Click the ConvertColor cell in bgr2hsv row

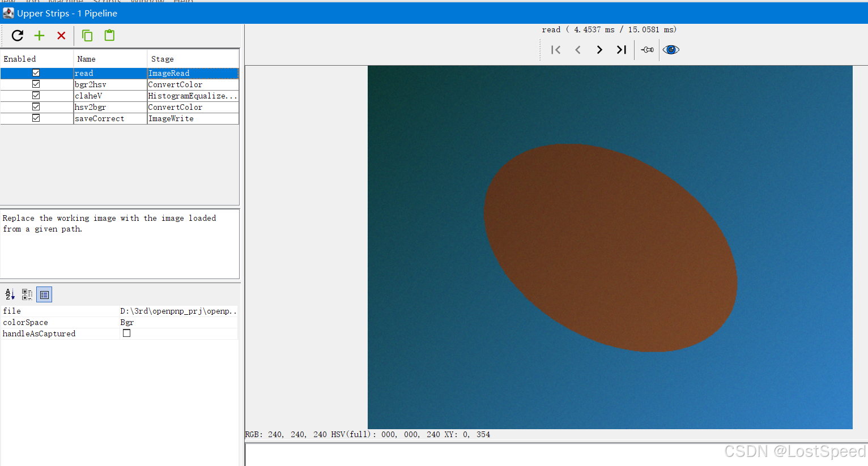193,84
